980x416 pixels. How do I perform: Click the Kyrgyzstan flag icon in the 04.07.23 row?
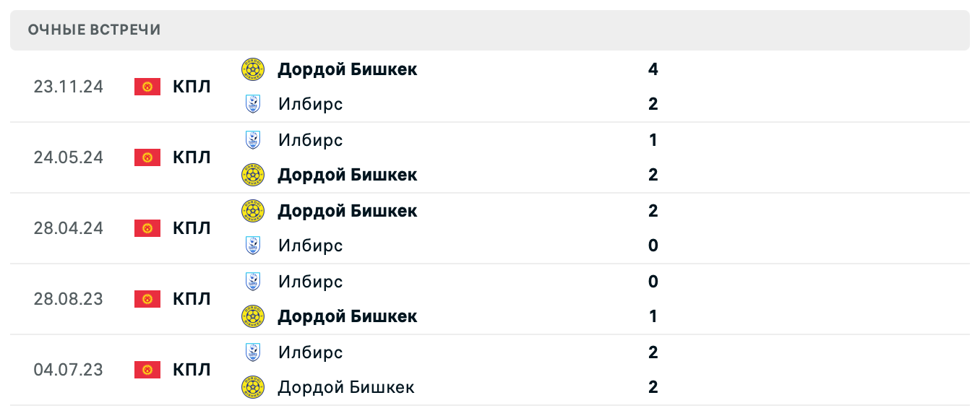147,370
